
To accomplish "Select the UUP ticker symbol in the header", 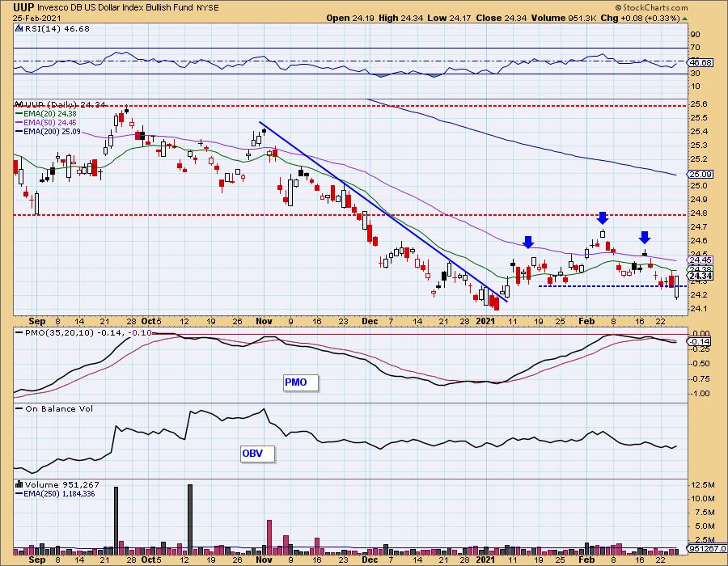I will pos(23,7).
